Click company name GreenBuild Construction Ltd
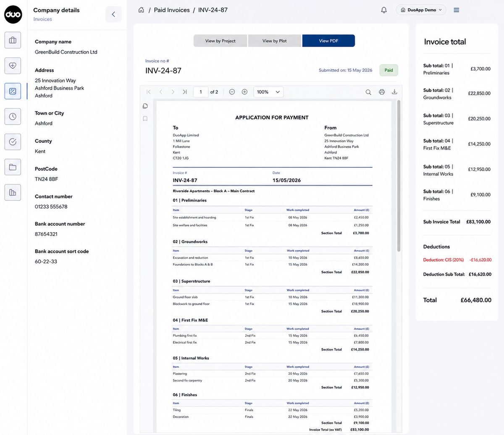 66,52
